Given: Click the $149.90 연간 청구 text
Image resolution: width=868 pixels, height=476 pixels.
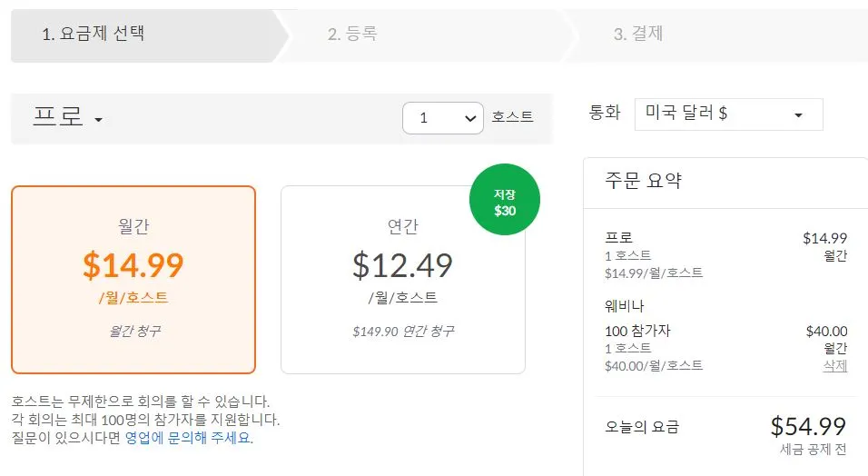Looking at the screenshot, I should 402,332.
